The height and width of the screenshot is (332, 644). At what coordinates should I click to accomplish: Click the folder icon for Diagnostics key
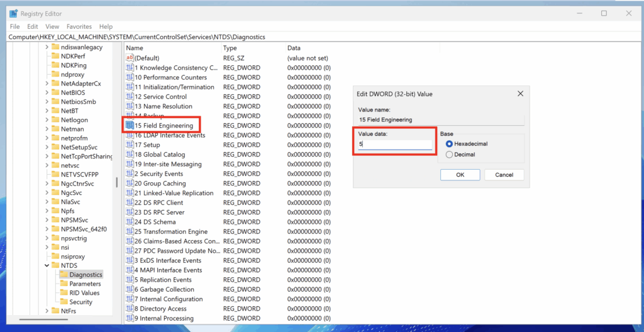pos(64,275)
